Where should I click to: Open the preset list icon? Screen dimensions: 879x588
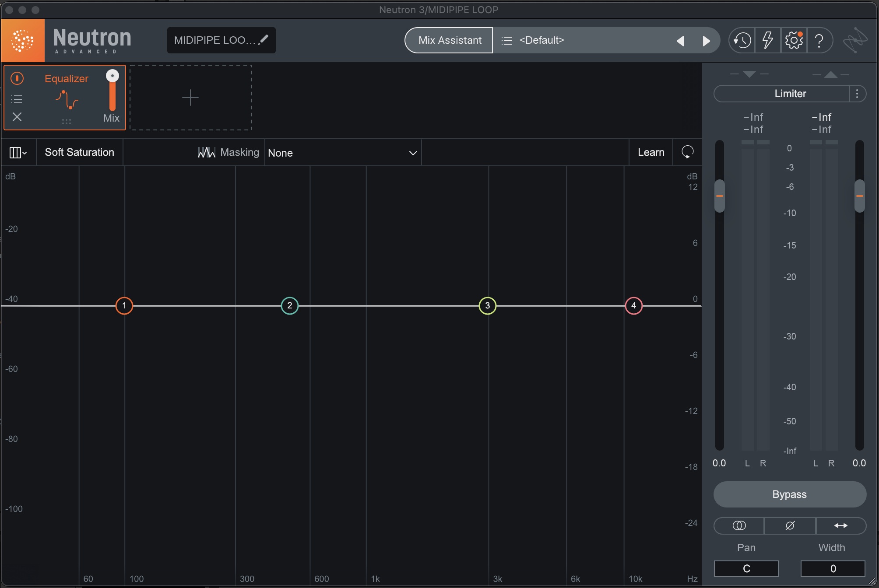point(506,41)
